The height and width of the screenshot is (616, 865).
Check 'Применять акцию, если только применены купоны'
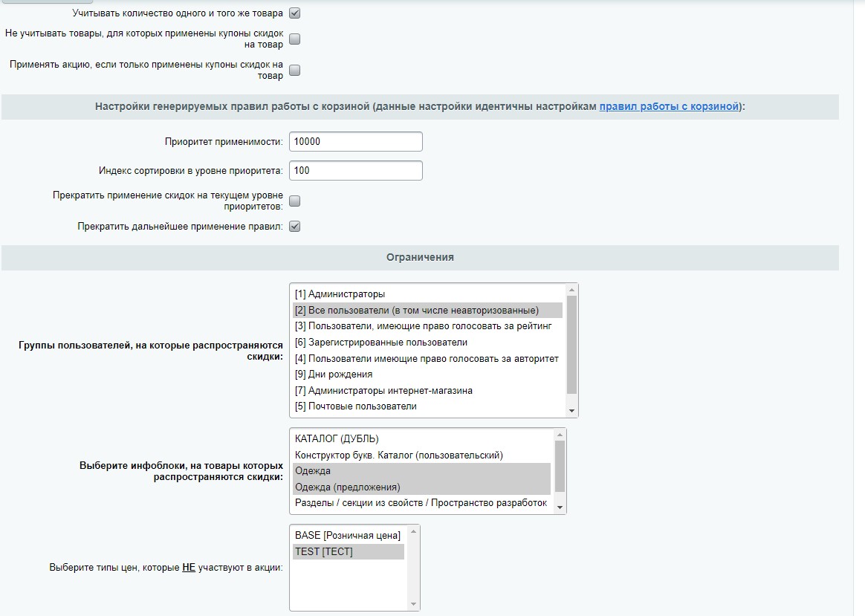[294, 71]
